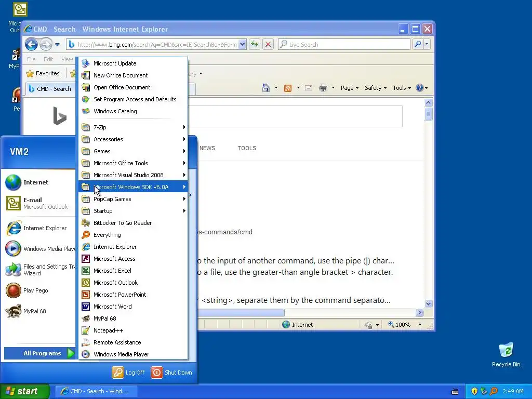Open the zoom level 100% dropdown
Image resolution: width=532 pixels, height=399 pixels.
click(x=420, y=325)
